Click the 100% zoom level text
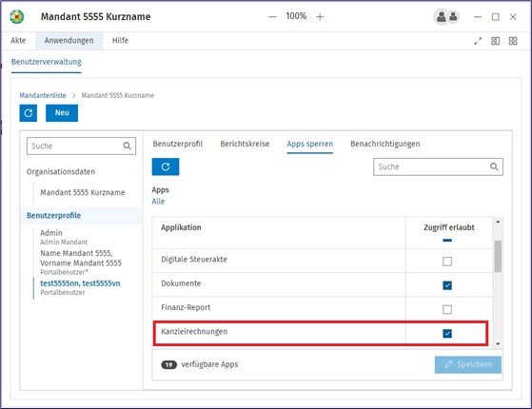532x409 pixels. point(296,16)
